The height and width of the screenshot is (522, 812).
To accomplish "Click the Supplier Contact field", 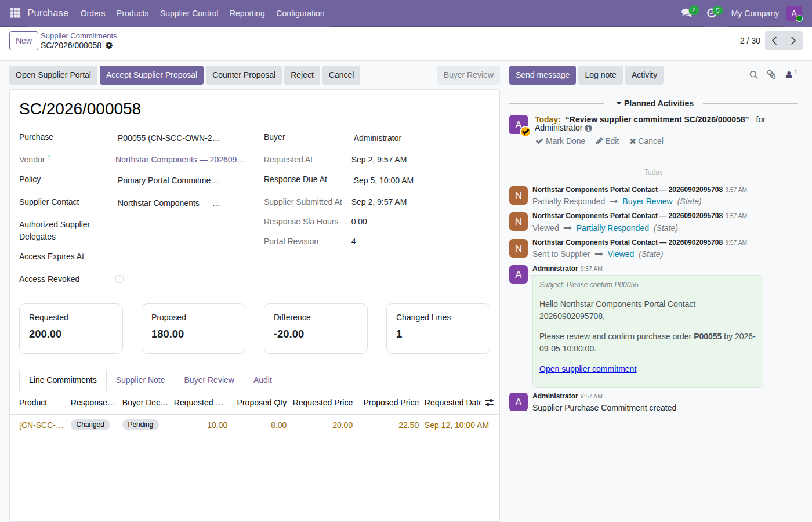I will point(181,203).
